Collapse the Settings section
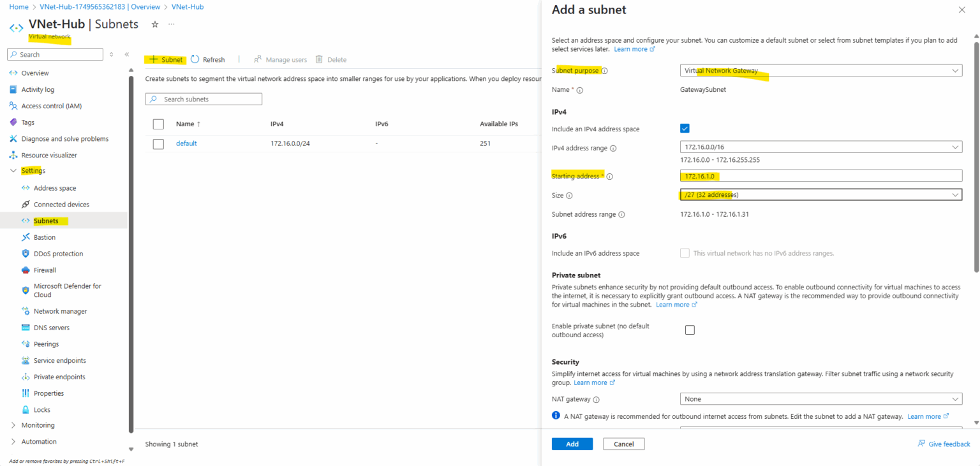This screenshot has height=466, width=980. click(x=14, y=170)
